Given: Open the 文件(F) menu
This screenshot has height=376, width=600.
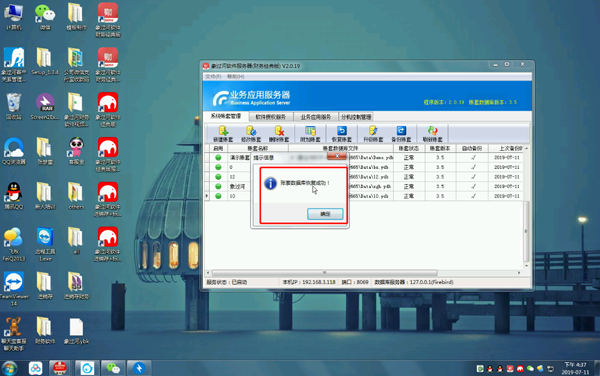Looking at the screenshot, I should 213,77.
